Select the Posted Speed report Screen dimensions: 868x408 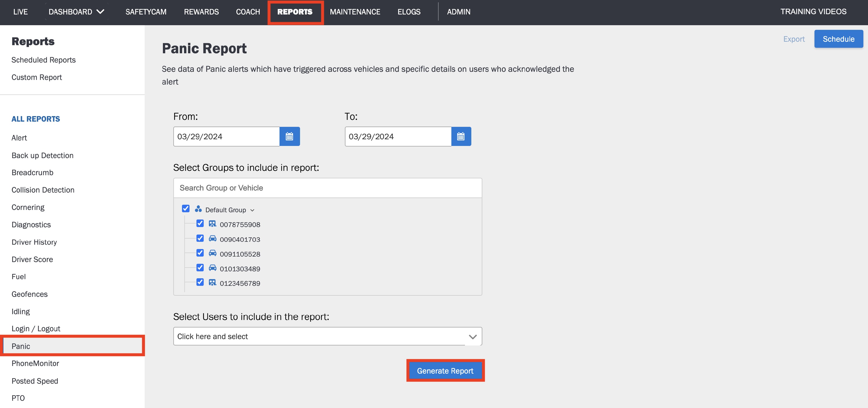pyautogui.click(x=35, y=381)
